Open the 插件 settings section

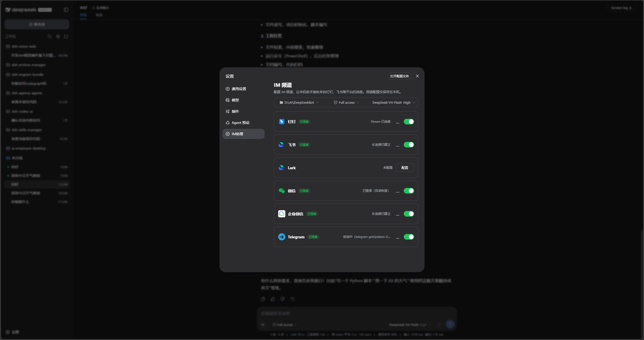(243, 111)
